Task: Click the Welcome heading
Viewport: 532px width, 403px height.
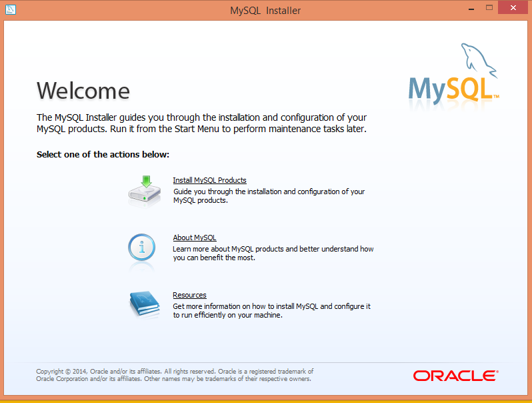Action: coord(83,91)
